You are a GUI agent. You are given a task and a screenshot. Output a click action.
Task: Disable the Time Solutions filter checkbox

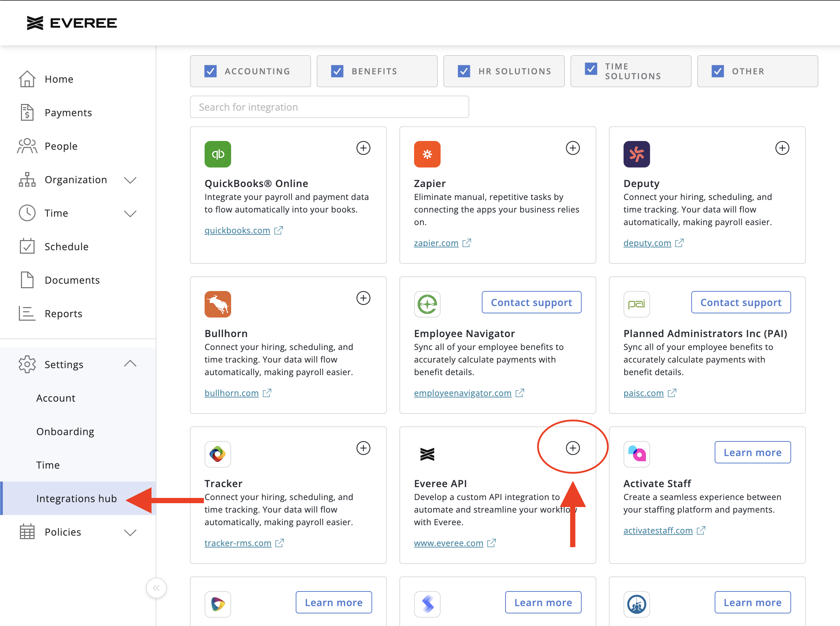coord(591,69)
